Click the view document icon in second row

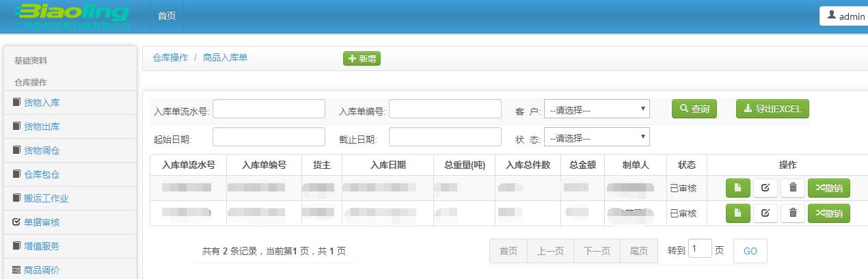(737, 213)
